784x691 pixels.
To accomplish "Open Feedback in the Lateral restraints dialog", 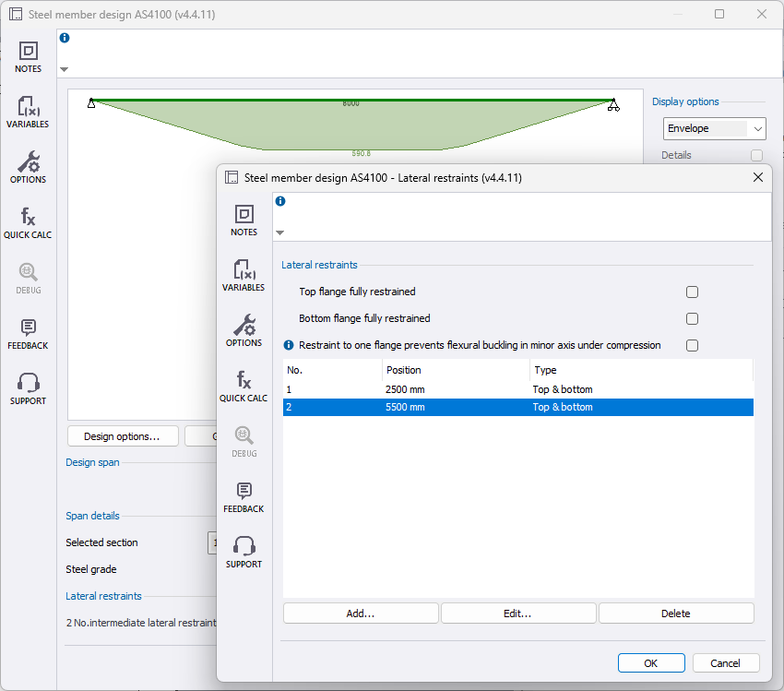I will tap(244, 497).
